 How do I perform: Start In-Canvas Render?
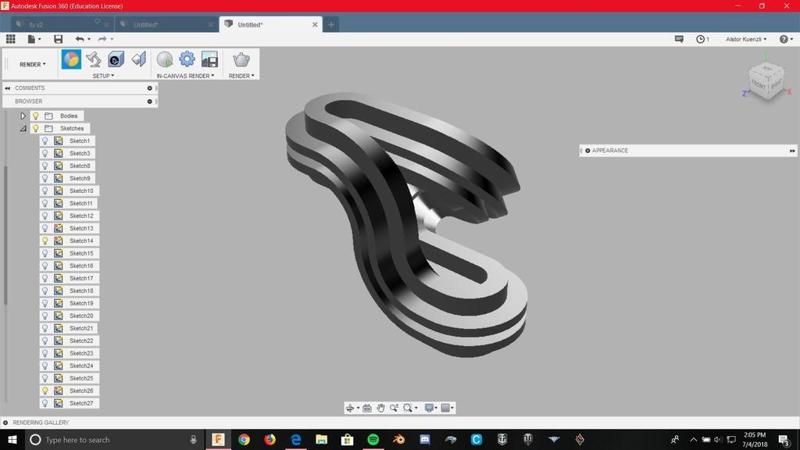(165, 60)
